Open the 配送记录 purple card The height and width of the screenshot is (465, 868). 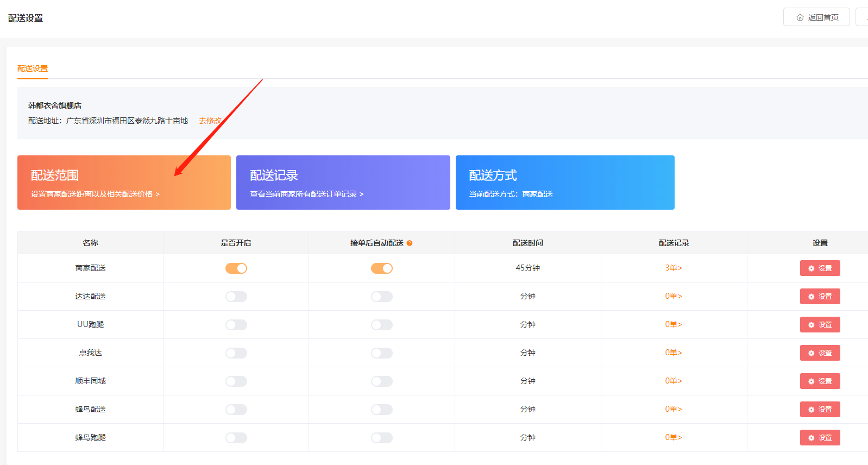(x=343, y=183)
